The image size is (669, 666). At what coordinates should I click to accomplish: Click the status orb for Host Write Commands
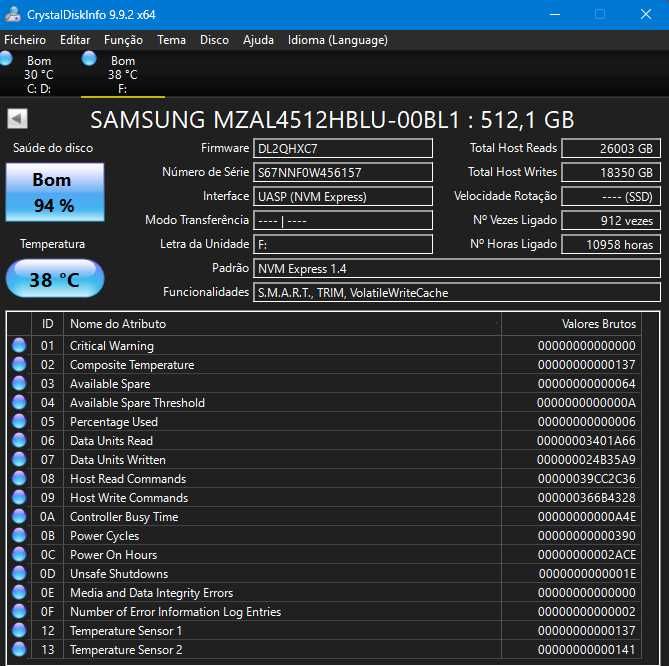pyautogui.click(x=19, y=497)
